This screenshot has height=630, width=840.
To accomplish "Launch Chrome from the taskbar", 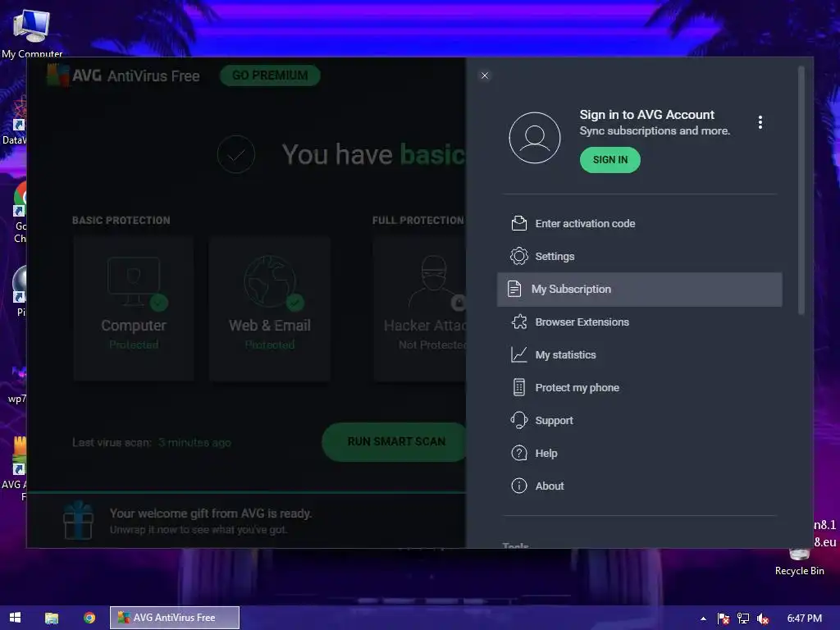I will point(89,618).
